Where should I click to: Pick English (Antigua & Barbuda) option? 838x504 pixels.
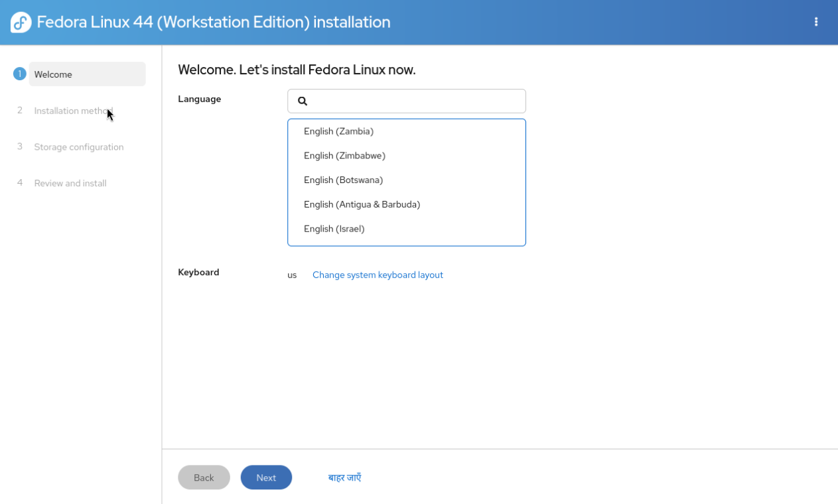(x=407, y=204)
